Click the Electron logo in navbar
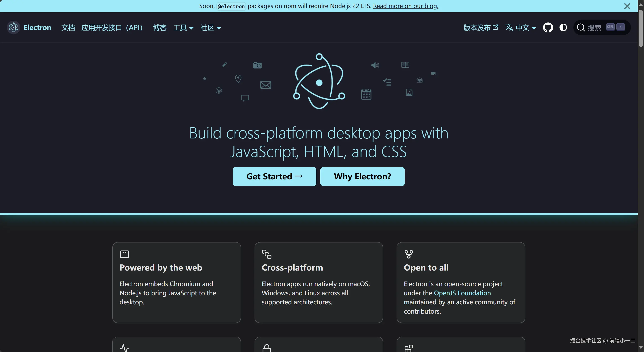This screenshot has width=644, height=352. point(13,27)
